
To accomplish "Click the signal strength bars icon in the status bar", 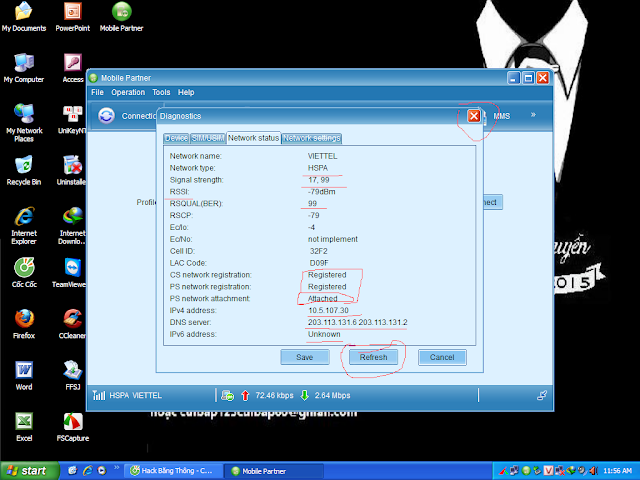I will (x=99, y=395).
